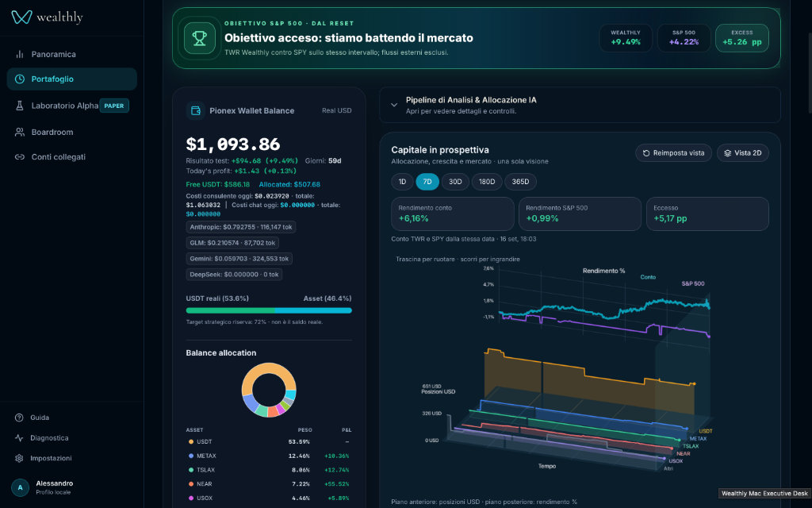Click the NEAR P&L +55.52% value
Image resolution: width=812 pixels, height=508 pixels.
click(336, 484)
